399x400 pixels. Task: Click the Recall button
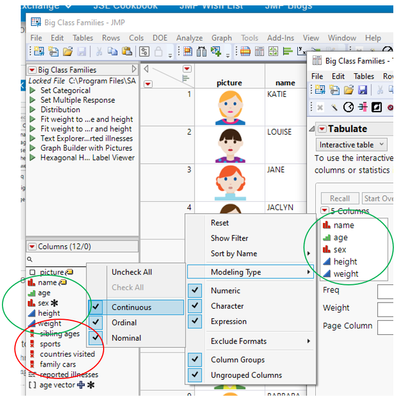[340, 198]
